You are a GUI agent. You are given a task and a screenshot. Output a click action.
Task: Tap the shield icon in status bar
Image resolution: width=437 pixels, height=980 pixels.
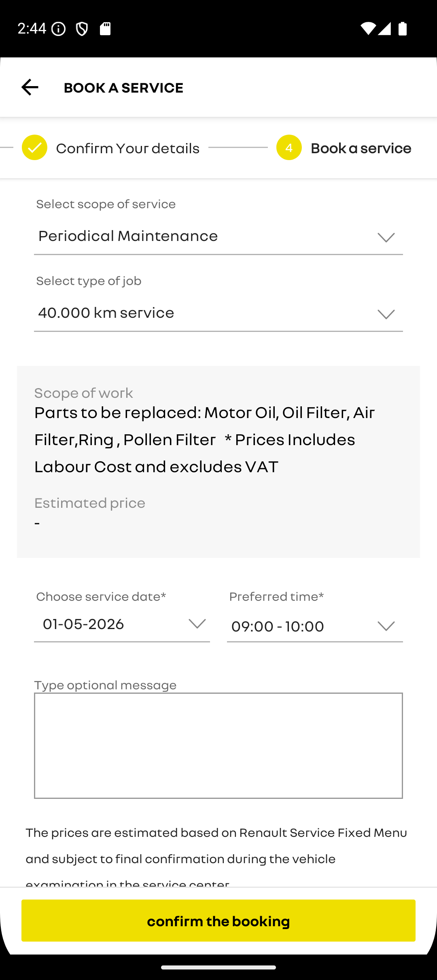click(82, 29)
